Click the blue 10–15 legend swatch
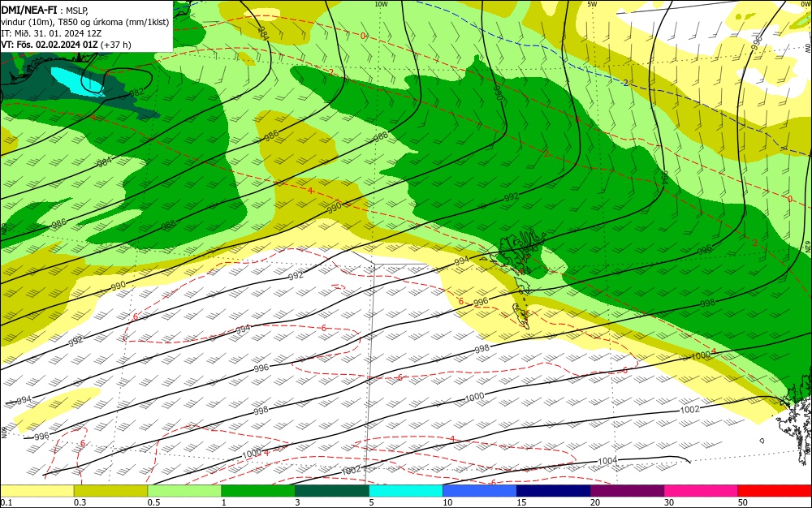 tap(480, 491)
